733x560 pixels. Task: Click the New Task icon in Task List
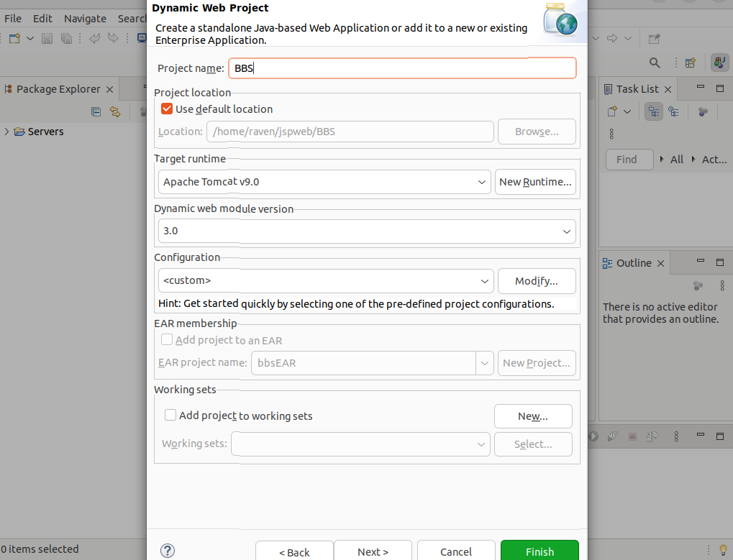(x=612, y=111)
